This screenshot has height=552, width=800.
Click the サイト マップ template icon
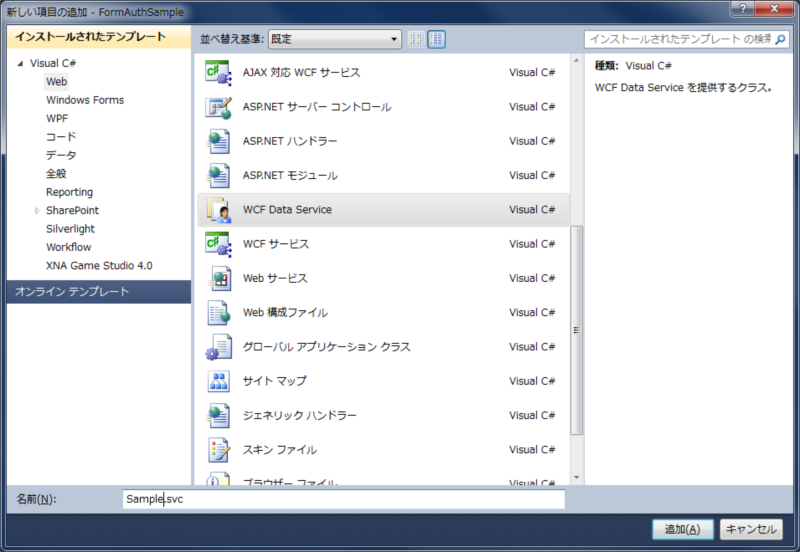(219, 381)
